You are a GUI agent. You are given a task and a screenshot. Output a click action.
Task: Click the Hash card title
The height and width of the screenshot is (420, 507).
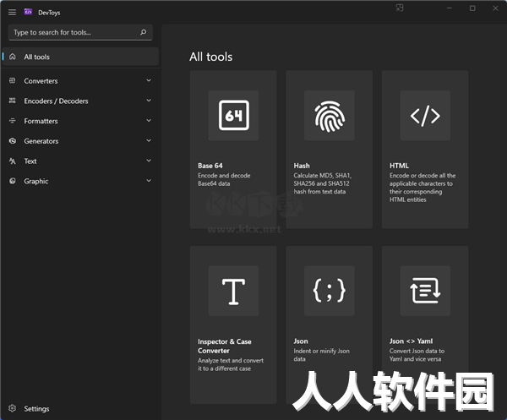point(302,166)
